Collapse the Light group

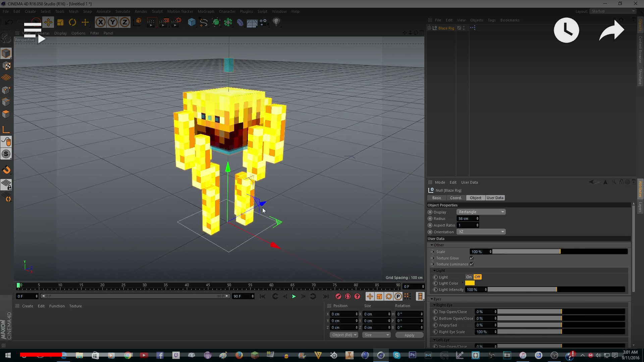434,270
